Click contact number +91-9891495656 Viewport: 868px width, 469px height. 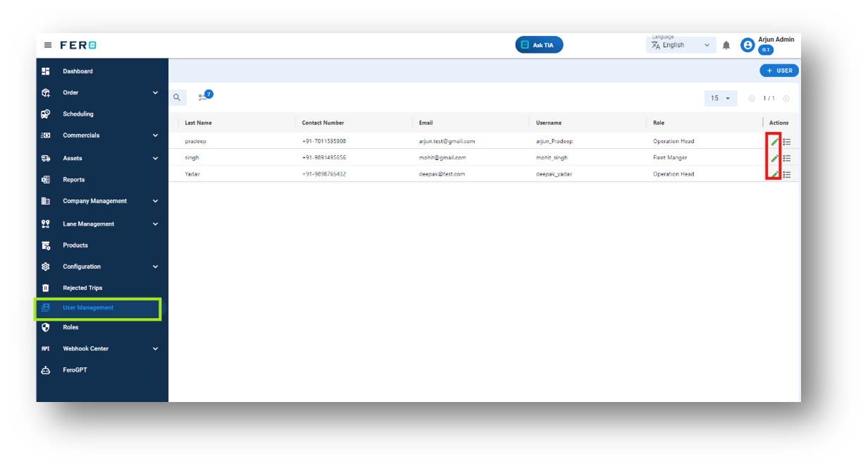coord(323,158)
